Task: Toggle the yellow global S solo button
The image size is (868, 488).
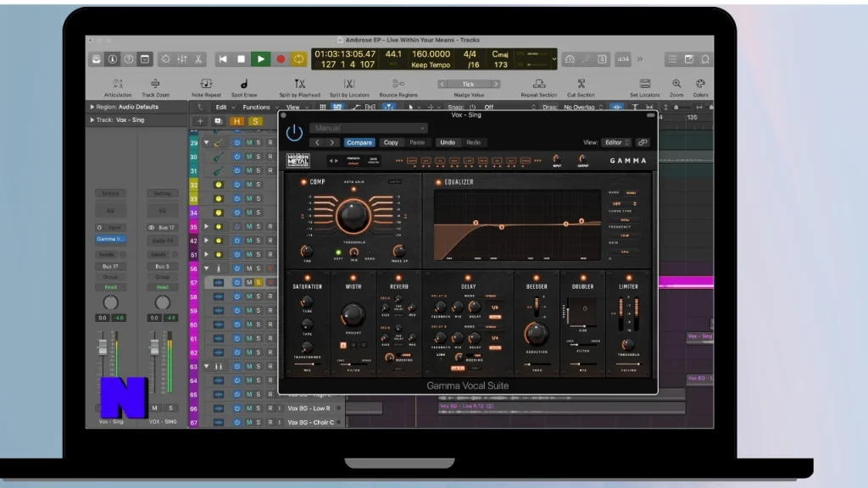Action: [x=255, y=121]
